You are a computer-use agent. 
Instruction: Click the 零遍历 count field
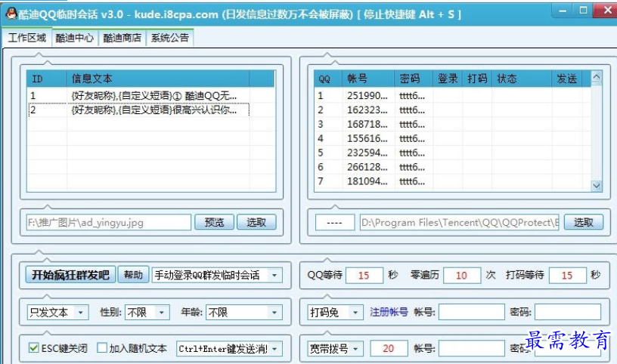pos(461,275)
